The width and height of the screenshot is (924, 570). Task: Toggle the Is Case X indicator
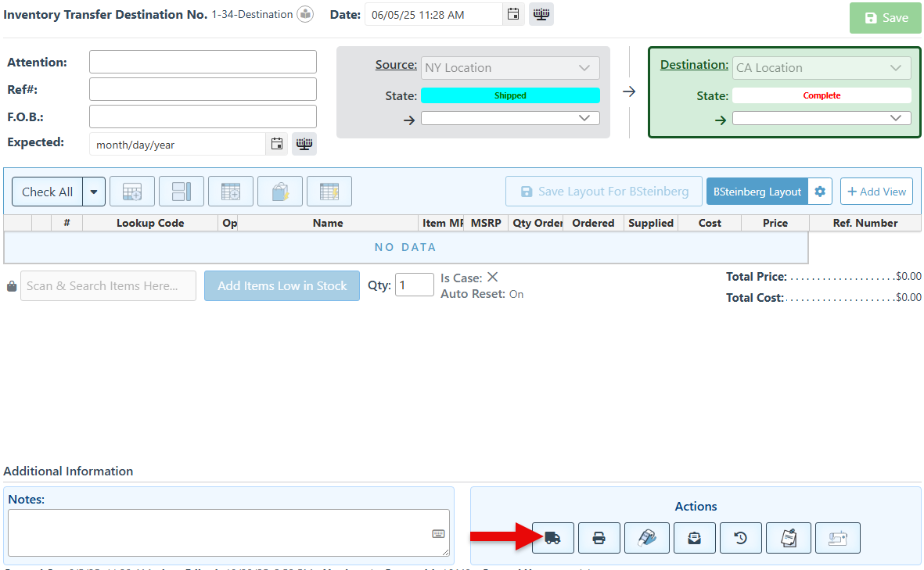pyautogui.click(x=492, y=278)
